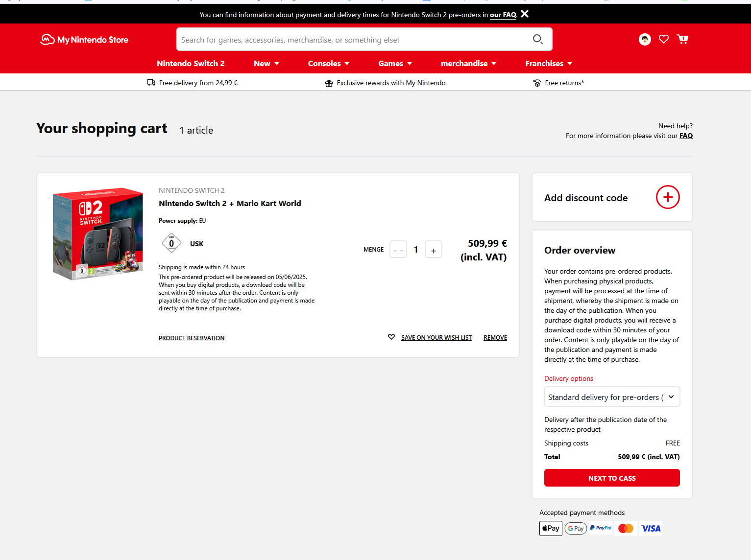Click the USK 0 rating icon

click(x=171, y=242)
